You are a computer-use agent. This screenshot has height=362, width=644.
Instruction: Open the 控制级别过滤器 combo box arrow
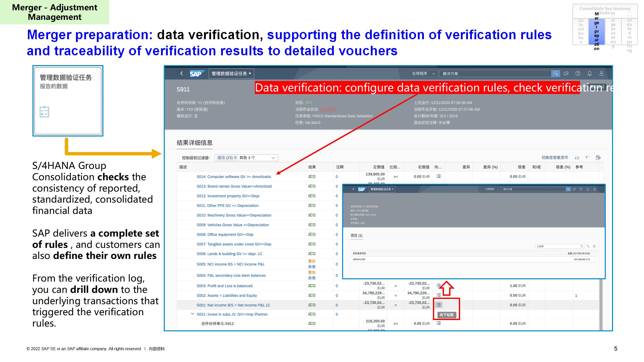pyautogui.click(x=273, y=158)
